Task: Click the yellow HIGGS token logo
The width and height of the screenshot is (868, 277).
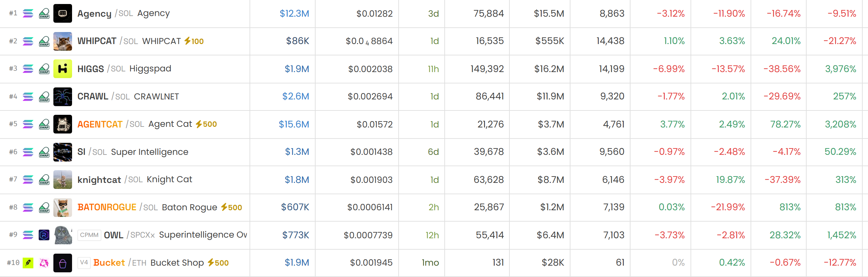Action: [63, 69]
